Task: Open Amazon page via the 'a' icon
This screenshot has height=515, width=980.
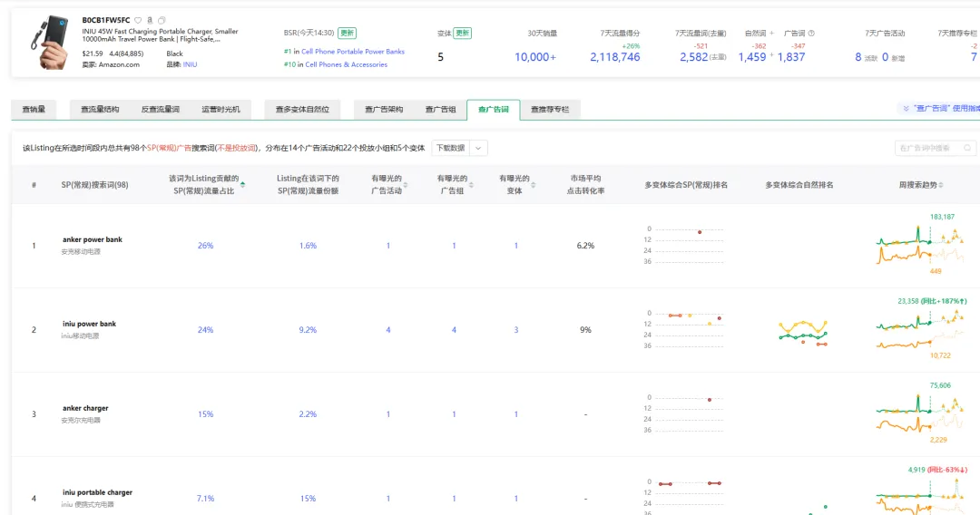Action: pyautogui.click(x=150, y=21)
